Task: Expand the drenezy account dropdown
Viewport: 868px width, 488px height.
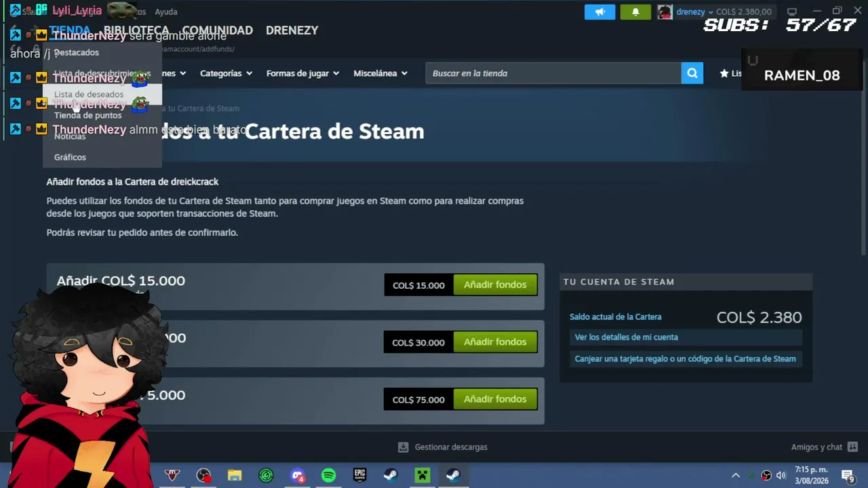Action: (x=710, y=12)
